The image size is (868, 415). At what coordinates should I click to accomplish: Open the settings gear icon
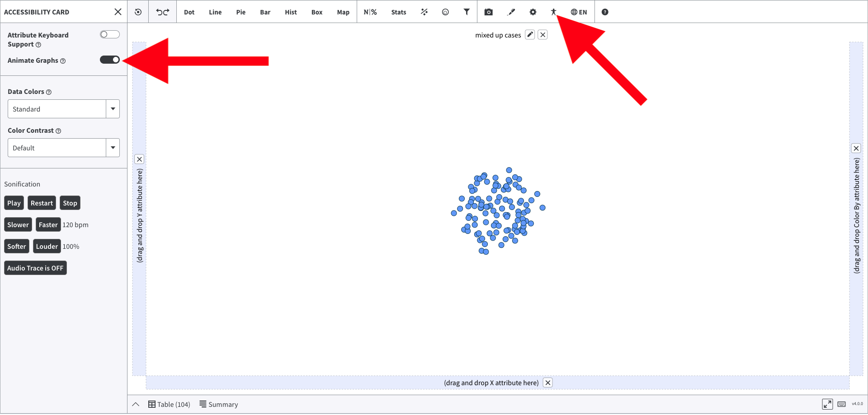tap(533, 12)
